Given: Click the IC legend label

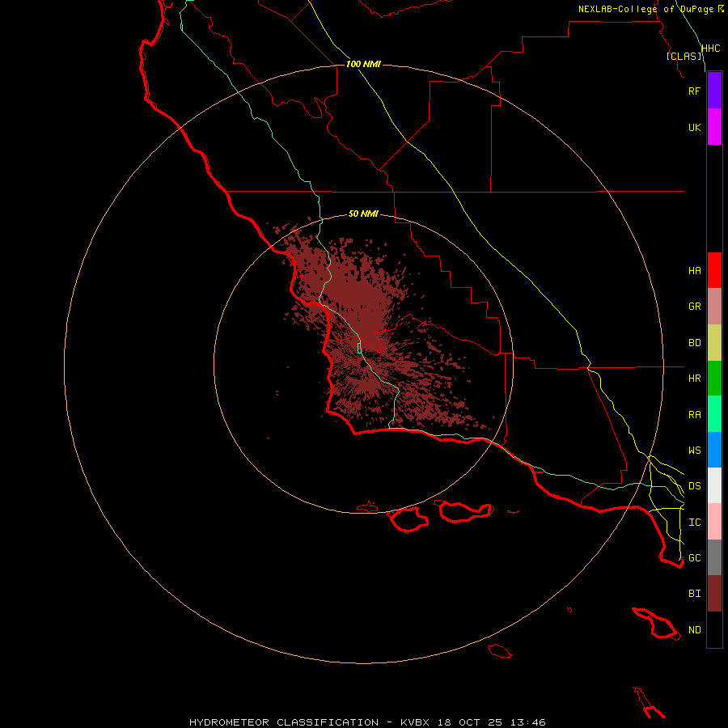Looking at the screenshot, I should coord(694,522).
